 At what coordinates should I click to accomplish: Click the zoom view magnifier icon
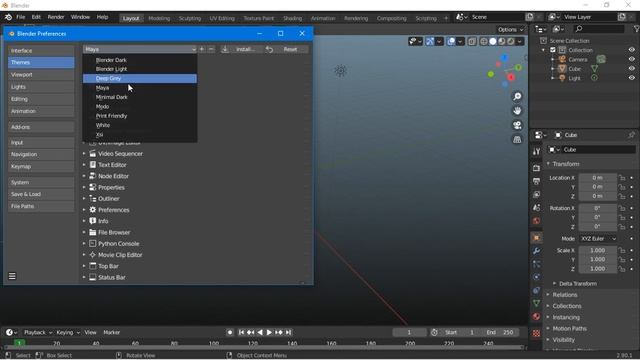tap(517, 96)
